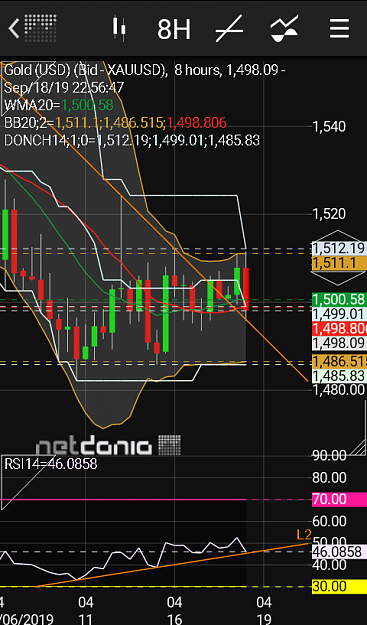The width and height of the screenshot is (367, 625).
Task: Click the 1,512.19 Donchian upper price label
Action: pyautogui.click(x=339, y=248)
